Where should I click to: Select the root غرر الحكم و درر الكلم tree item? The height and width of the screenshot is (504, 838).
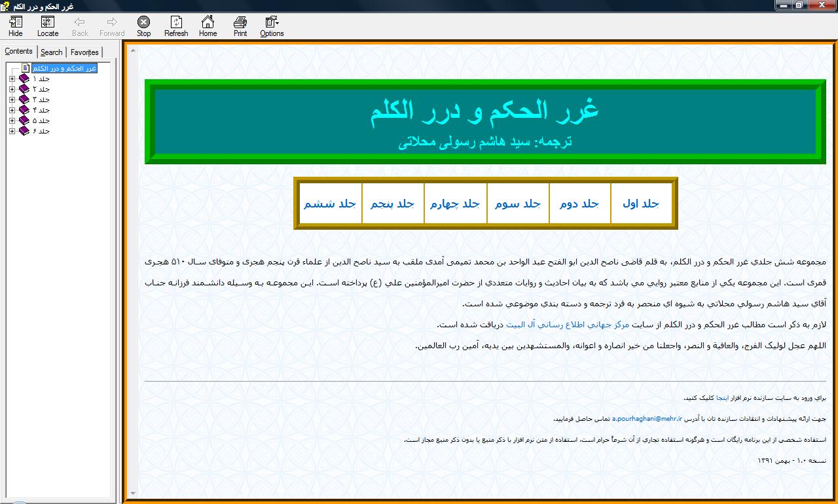pyautogui.click(x=64, y=68)
